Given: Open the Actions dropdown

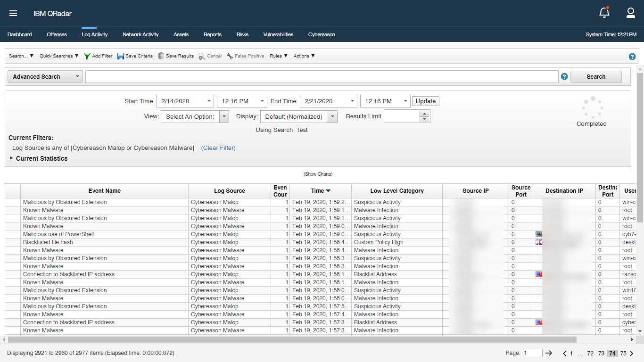Looking at the screenshot, I should (304, 56).
